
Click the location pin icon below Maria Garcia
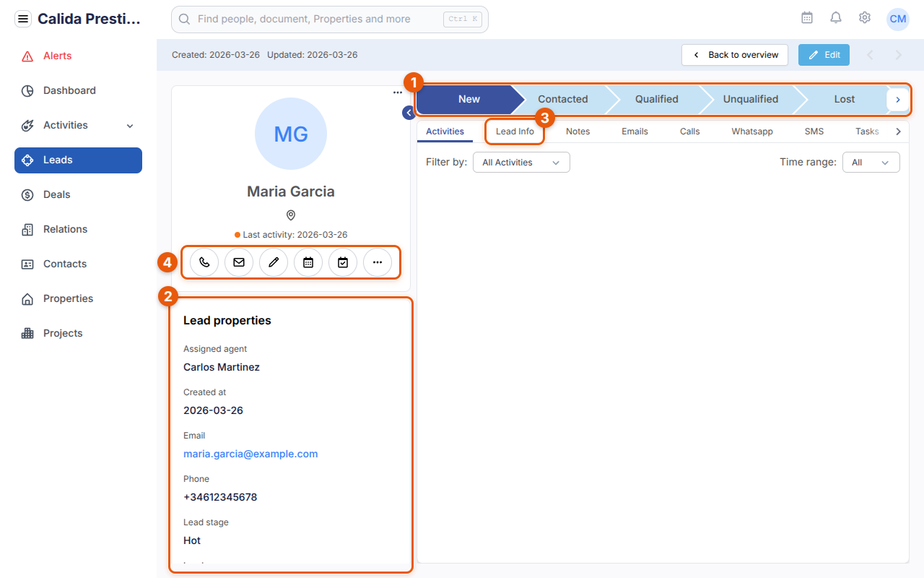[291, 215]
